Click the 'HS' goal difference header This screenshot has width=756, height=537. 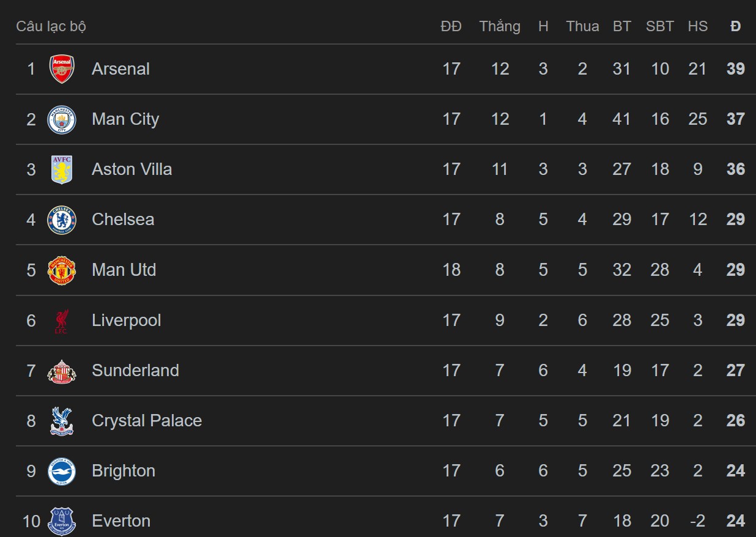(x=697, y=26)
